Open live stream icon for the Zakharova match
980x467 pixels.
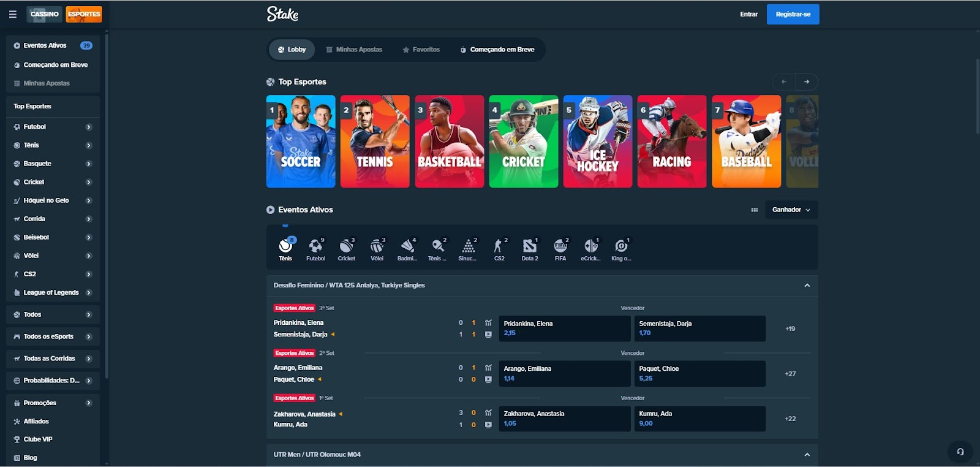click(488, 425)
